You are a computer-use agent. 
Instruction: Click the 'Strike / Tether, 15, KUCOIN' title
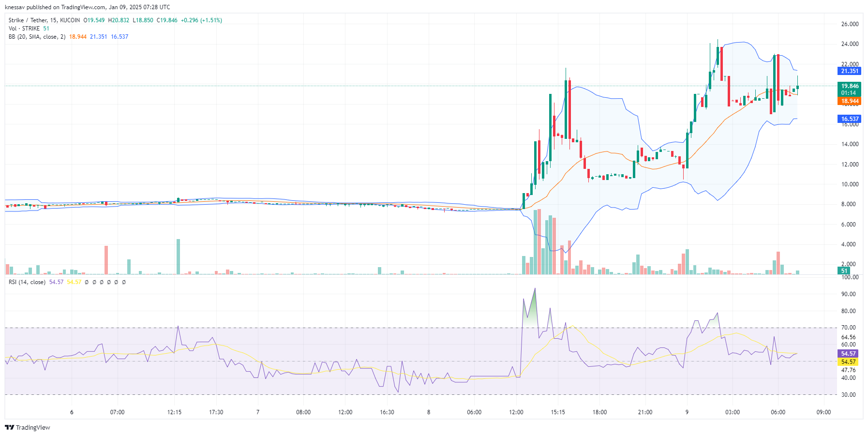pyautogui.click(x=44, y=20)
